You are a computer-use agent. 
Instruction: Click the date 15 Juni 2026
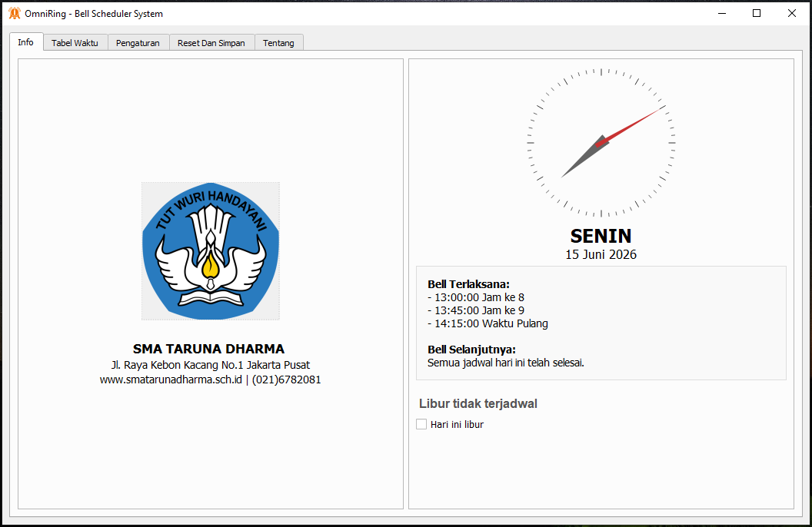601,254
